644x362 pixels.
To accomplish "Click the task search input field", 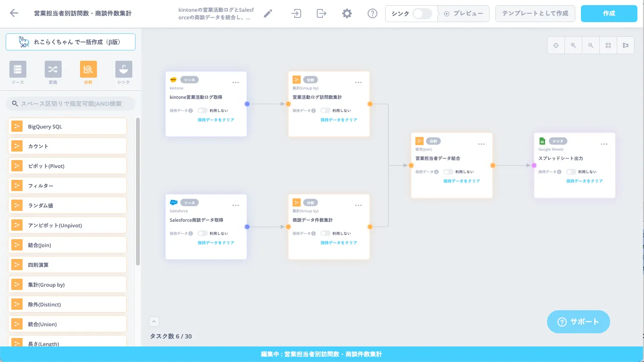I will click(71, 104).
